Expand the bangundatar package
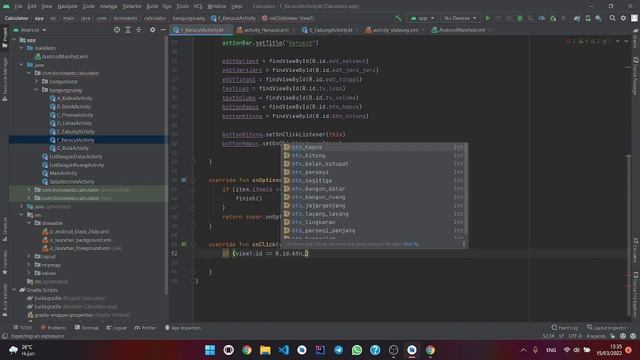 [x=36, y=82]
